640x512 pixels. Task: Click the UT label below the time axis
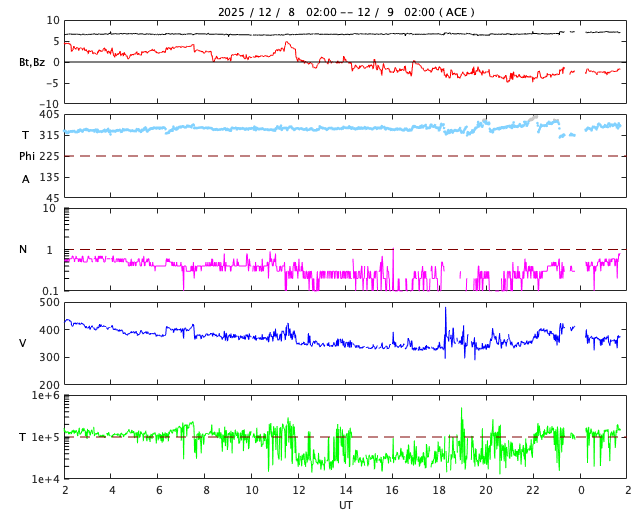click(345, 505)
